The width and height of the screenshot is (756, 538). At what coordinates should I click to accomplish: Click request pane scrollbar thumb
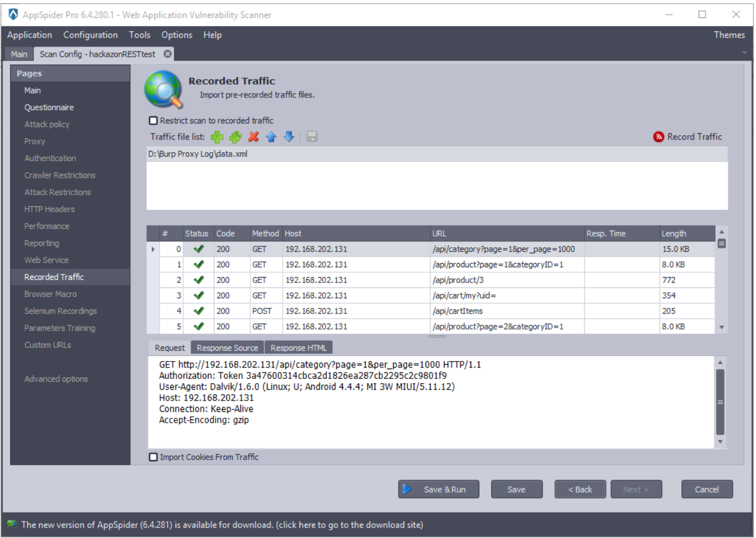point(720,402)
